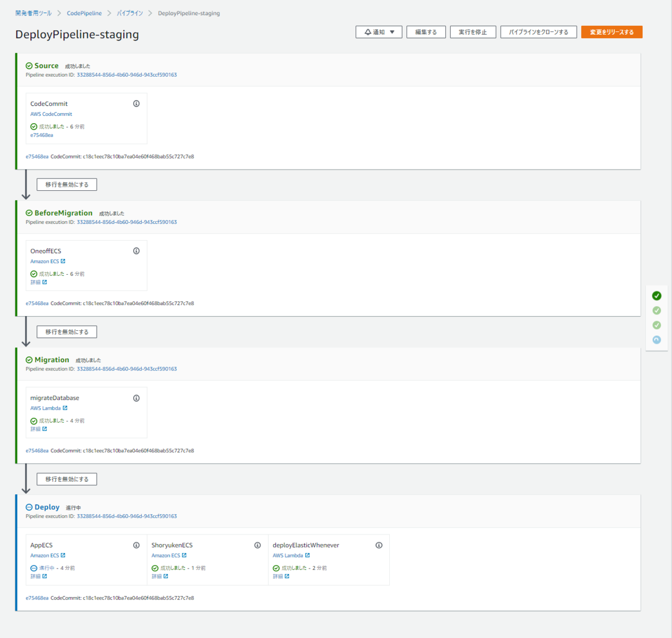Click Source stage success check icon
This screenshot has width=672, height=638.
click(x=29, y=65)
